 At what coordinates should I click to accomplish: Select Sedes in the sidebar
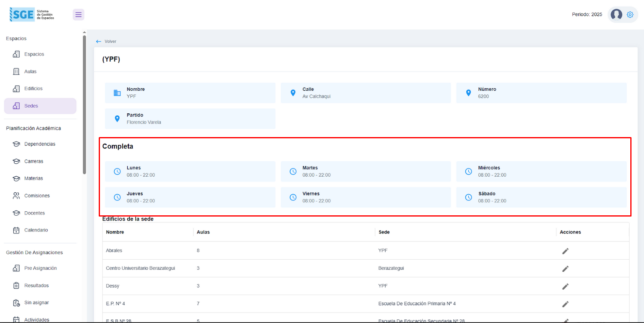pos(40,106)
